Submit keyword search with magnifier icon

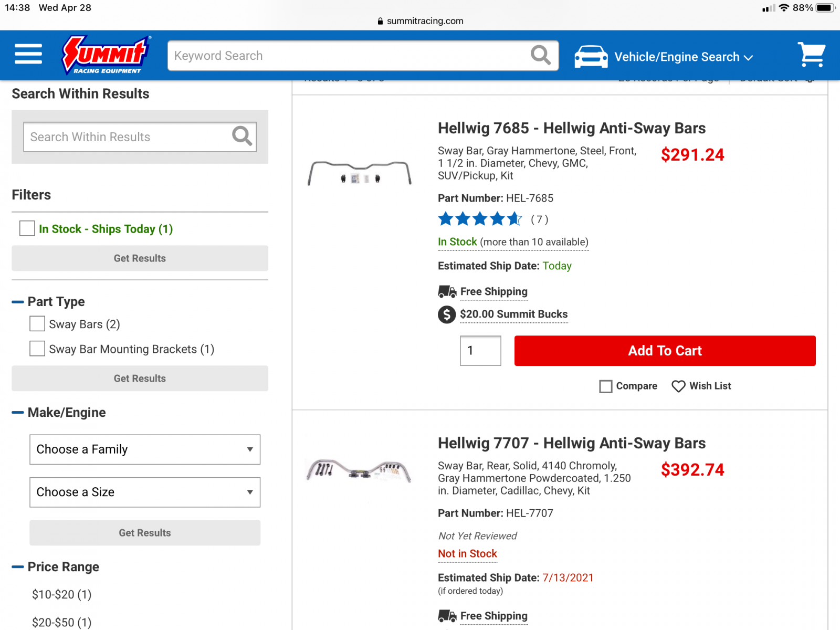(540, 55)
